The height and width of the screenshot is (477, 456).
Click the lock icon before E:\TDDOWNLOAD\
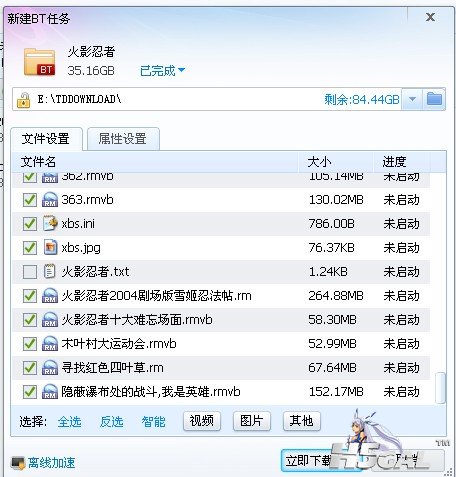(23, 100)
